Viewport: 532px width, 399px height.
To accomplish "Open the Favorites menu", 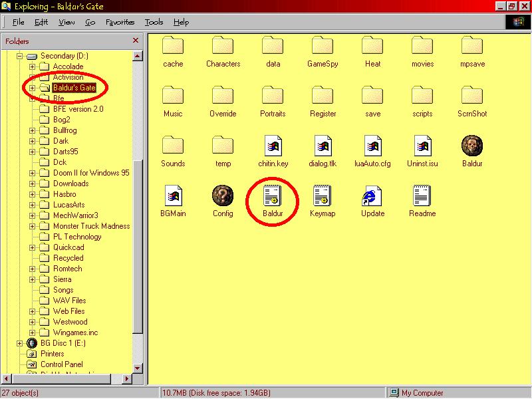I will (120, 22).
